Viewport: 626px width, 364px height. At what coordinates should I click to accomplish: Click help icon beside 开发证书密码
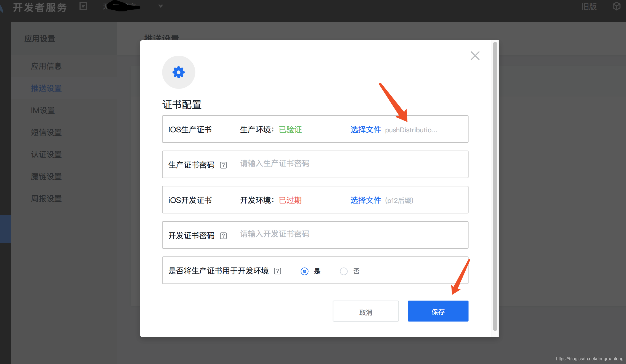pyautogui.click(x=223, y=236)
